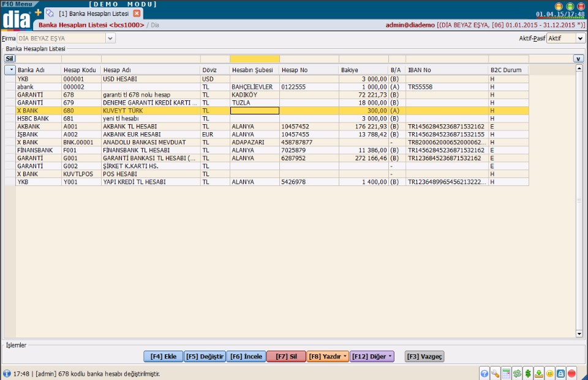The height and width of the screenshot is (380, 588).
Task: Click the scrollbar down arrow
Action: [x=579, y=334]
